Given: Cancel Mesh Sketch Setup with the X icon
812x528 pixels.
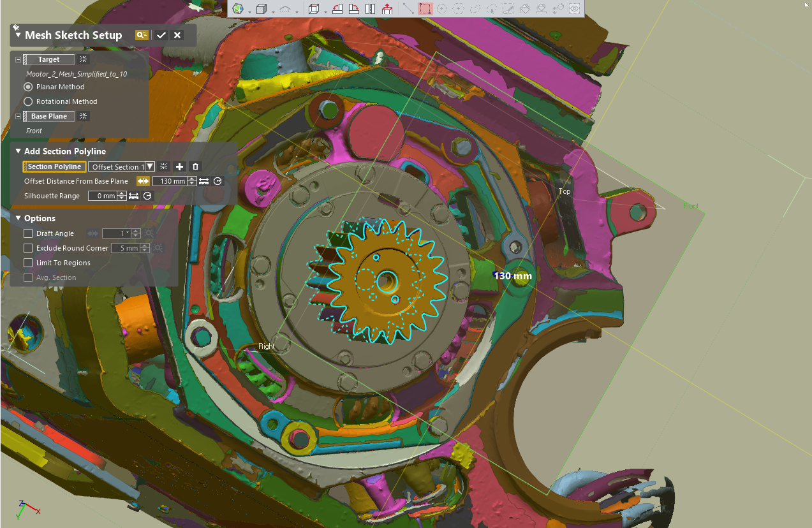Looking at the screenshot, I should tap(177, 35).
